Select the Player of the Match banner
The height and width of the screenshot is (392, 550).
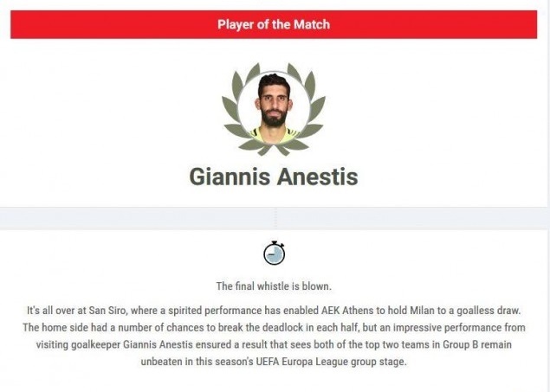(x=274, y=24)
